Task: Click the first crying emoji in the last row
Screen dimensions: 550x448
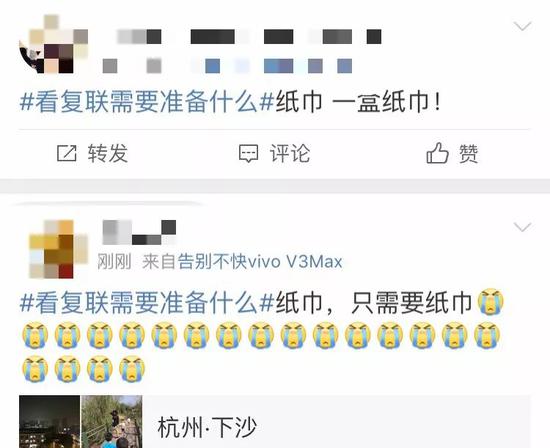Action: click(35, 369)
